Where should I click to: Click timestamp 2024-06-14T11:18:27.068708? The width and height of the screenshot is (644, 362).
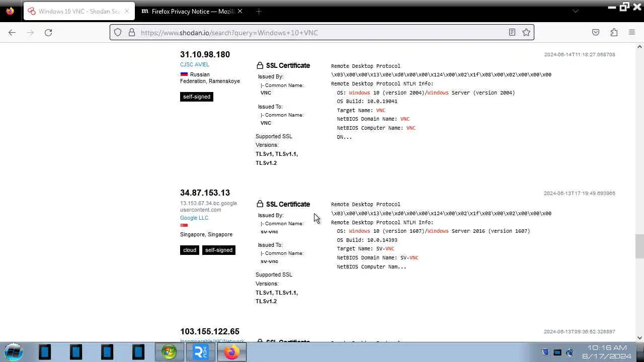580,54
